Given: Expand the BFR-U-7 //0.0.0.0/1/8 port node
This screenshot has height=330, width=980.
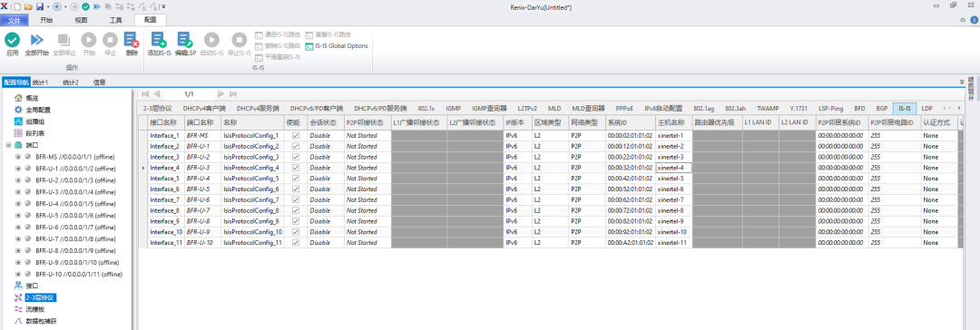Looking at the screenshot, I should point(18,238).
